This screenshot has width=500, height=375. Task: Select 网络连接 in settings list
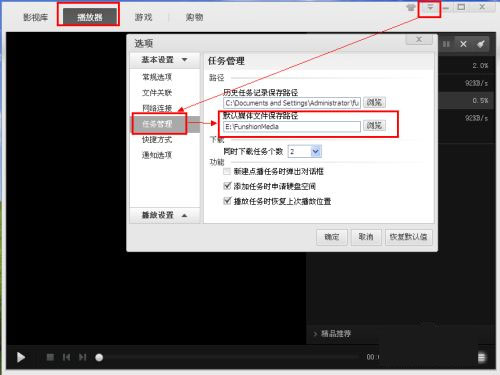[157, 108]
